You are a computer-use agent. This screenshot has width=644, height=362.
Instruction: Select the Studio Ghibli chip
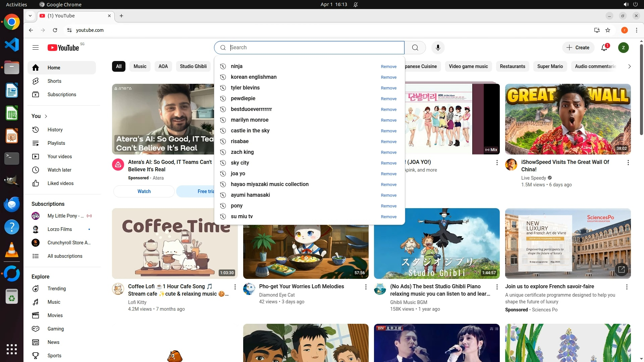(x=193, y=66)
